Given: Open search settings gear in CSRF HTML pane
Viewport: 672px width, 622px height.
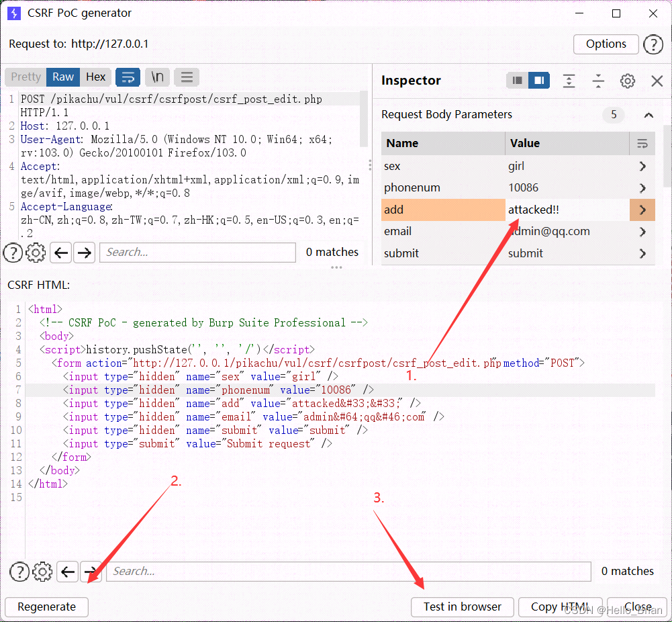Looking at the screenshot, I should click(42, 572).
